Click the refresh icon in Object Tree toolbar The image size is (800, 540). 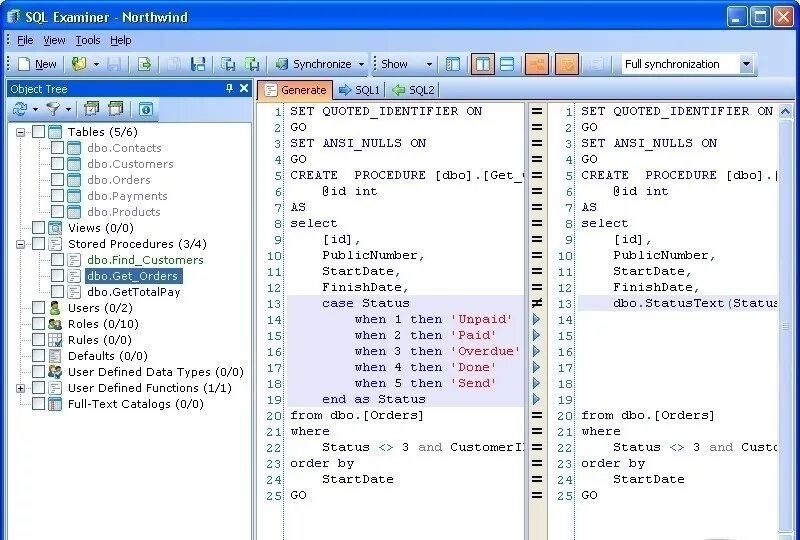coord(20,109)
